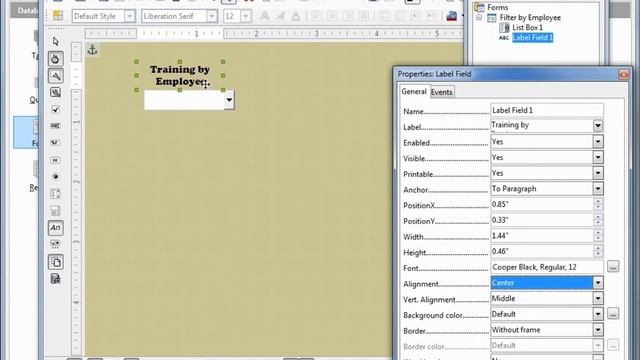This screenshot has height=360, width=640.
Task: Switch to the Events properties tab
Action: coord(442,92)
